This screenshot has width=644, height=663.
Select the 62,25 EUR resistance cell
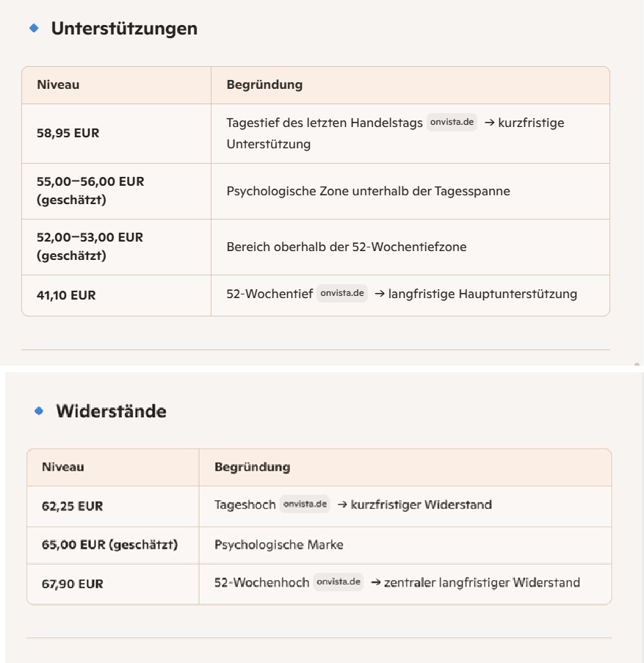click(x=72, y=506)
